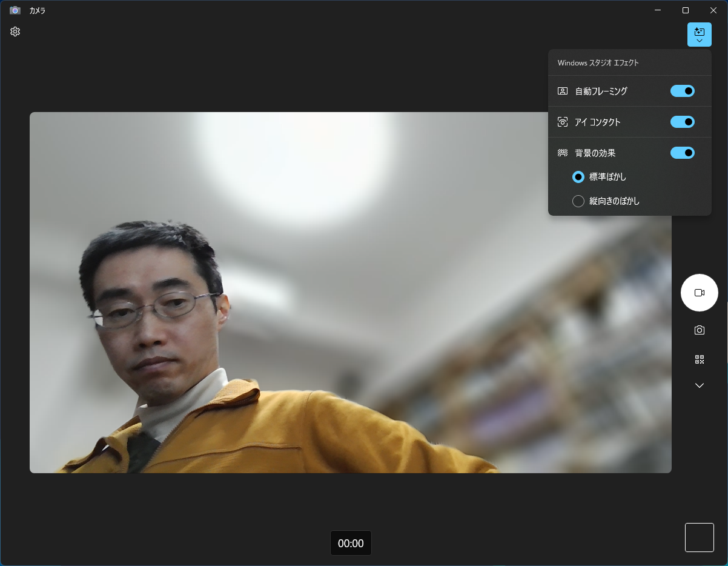
Task: Click the カメラ app icon in the title bar
Action: point(15,10)
